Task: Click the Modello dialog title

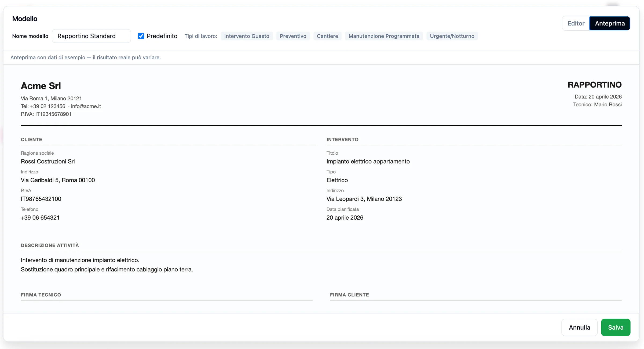Action: pos(25,19)
